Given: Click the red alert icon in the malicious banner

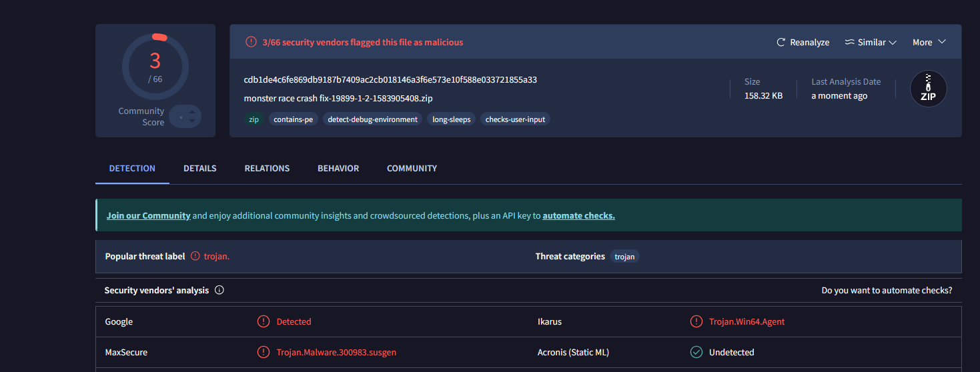Looking at the screenshot, I should 251,42.
